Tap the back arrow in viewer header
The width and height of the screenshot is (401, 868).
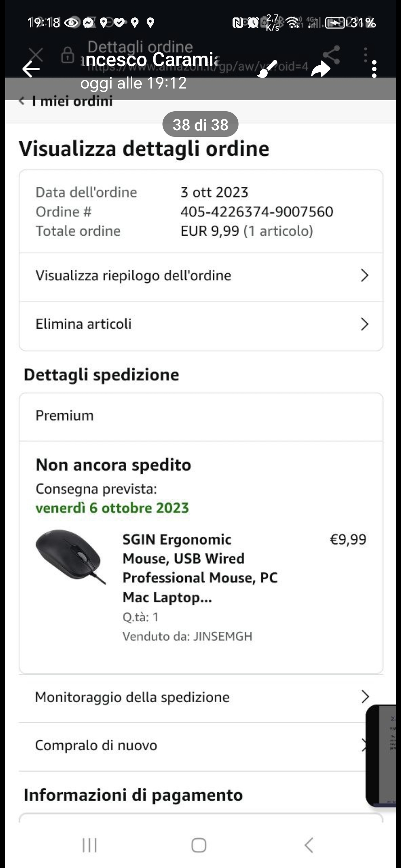pos(31,69)
